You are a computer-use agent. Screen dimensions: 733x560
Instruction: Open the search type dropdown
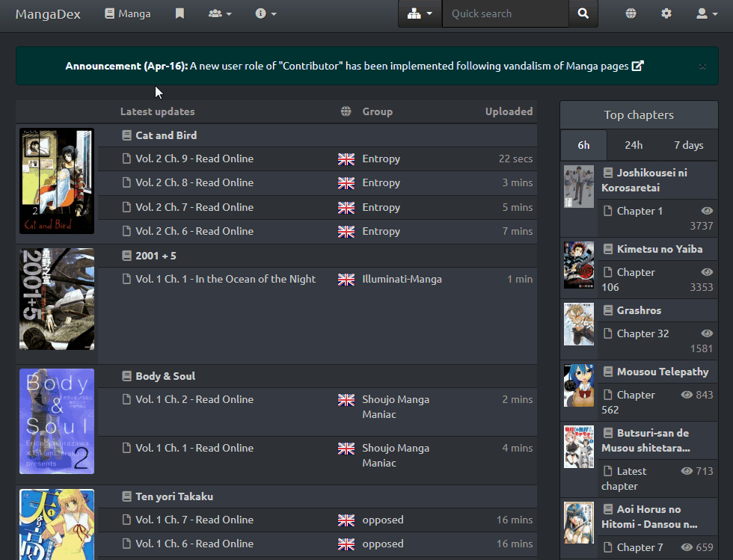[x=420, y=13]
